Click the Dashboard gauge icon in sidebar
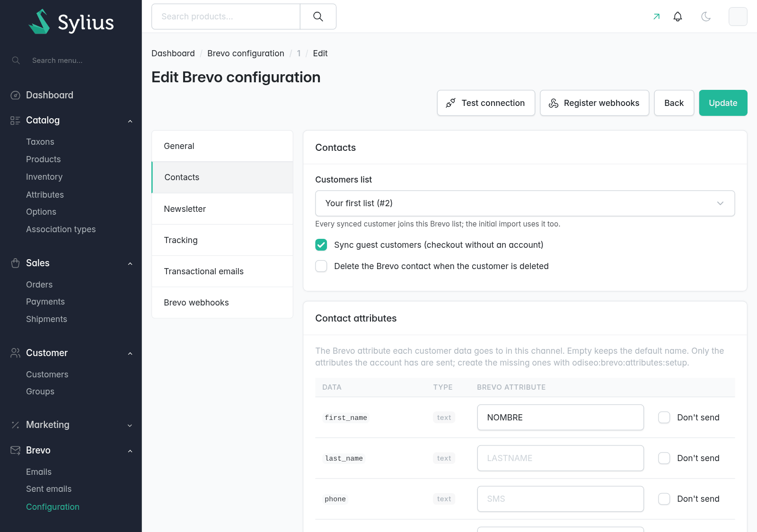 [x=15, y=95]
